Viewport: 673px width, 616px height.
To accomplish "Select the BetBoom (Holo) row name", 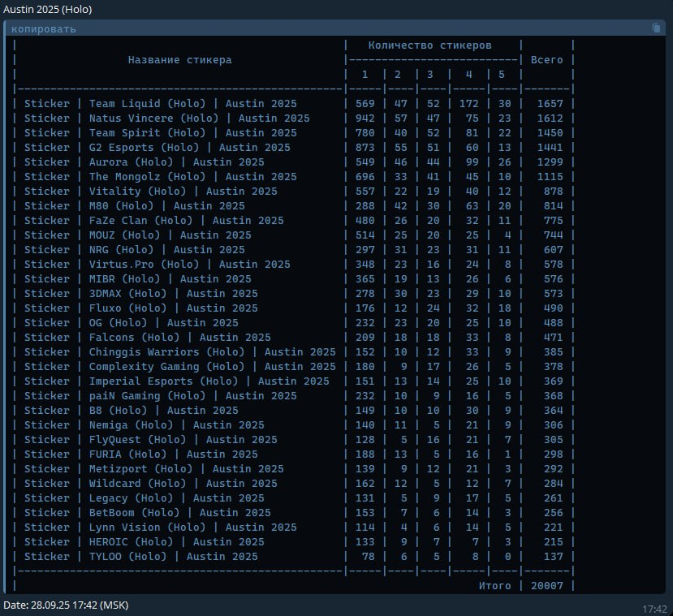I will 147,512.
